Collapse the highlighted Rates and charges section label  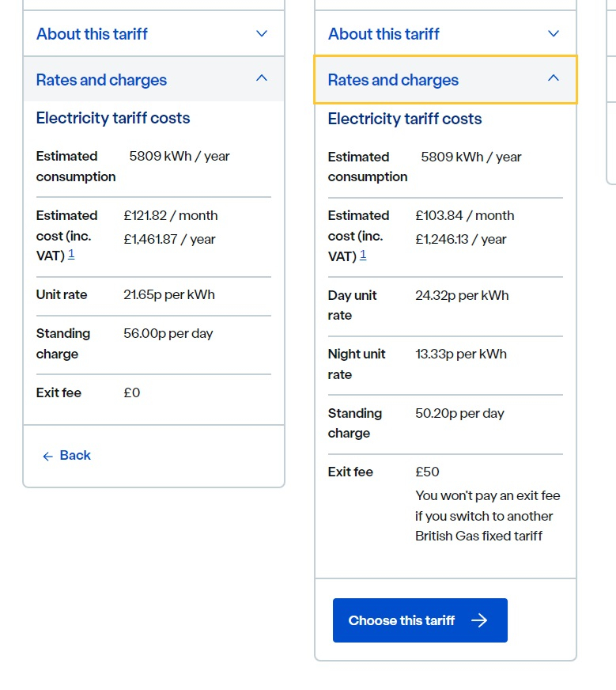(393, 80)
